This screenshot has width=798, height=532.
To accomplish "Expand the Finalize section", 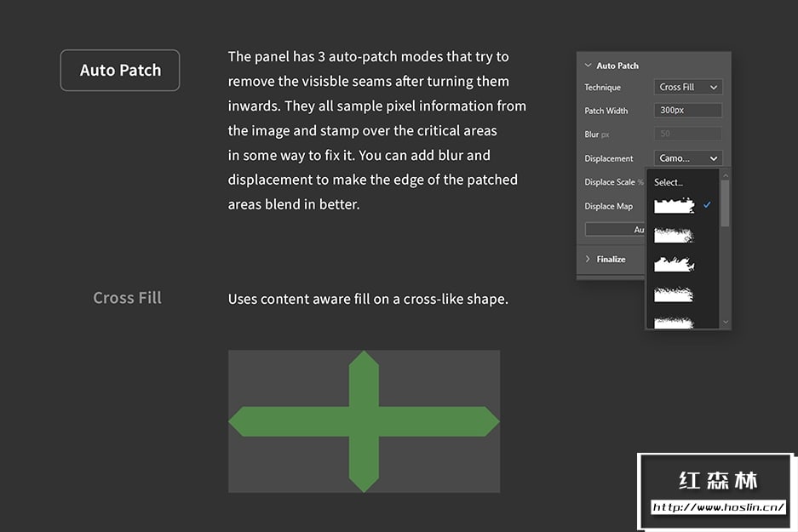I will tap(588, 259).
